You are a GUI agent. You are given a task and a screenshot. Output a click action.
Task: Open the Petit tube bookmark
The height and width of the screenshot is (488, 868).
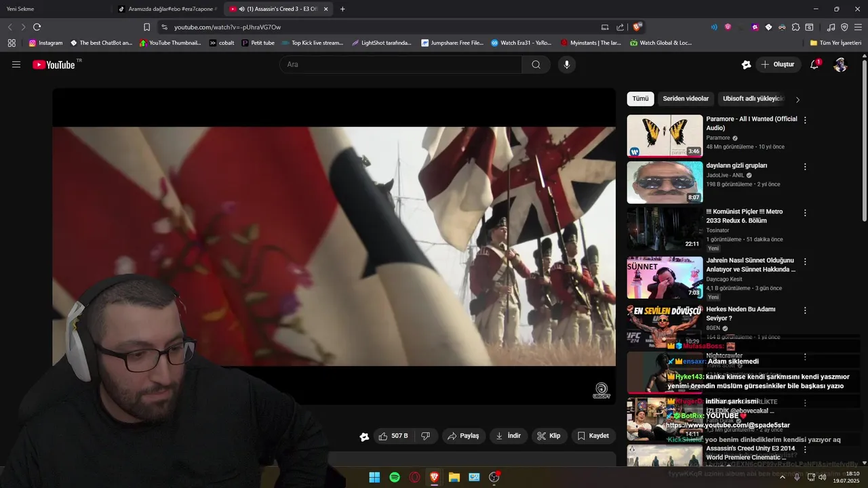pyautogui.click(x=258, y=43)
